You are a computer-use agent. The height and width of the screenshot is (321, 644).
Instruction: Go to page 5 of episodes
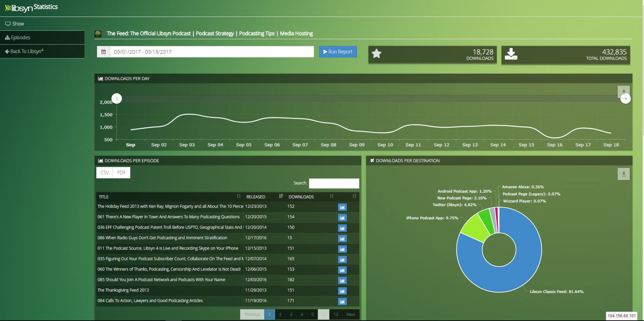pos(313,314)
